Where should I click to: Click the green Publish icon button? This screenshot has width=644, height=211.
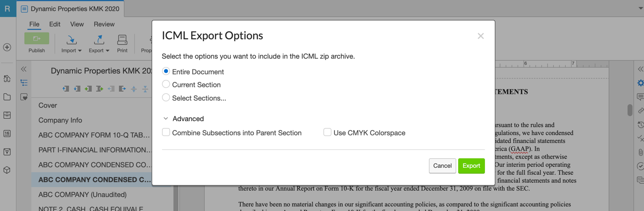pyautogui.click(x=37, y=38)
